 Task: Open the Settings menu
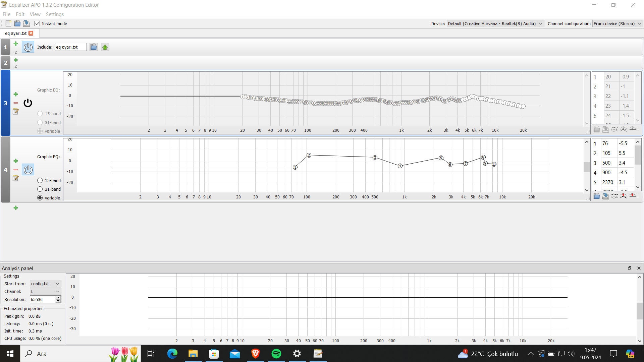click(x=55, y=14)
